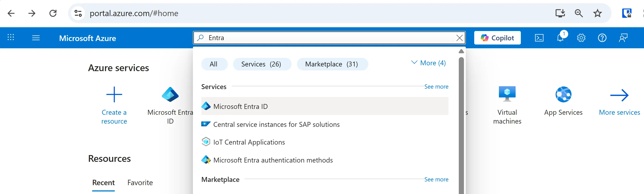Click the scroll up arrow in results
644x194 pixels.
[461, 51]
